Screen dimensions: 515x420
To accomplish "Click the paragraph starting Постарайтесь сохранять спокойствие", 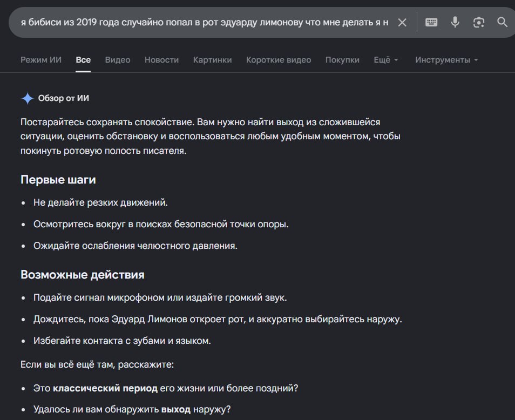I will click(211, 136).
